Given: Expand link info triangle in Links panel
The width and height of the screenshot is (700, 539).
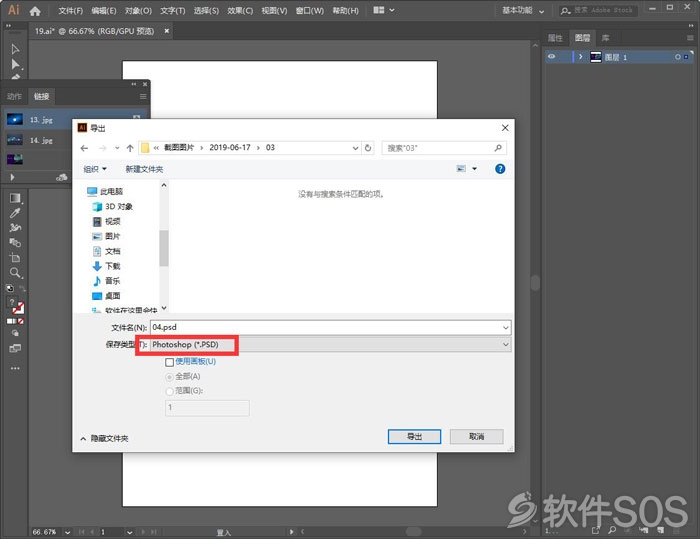Looking at the screenshot, I should tap(12, 177).
